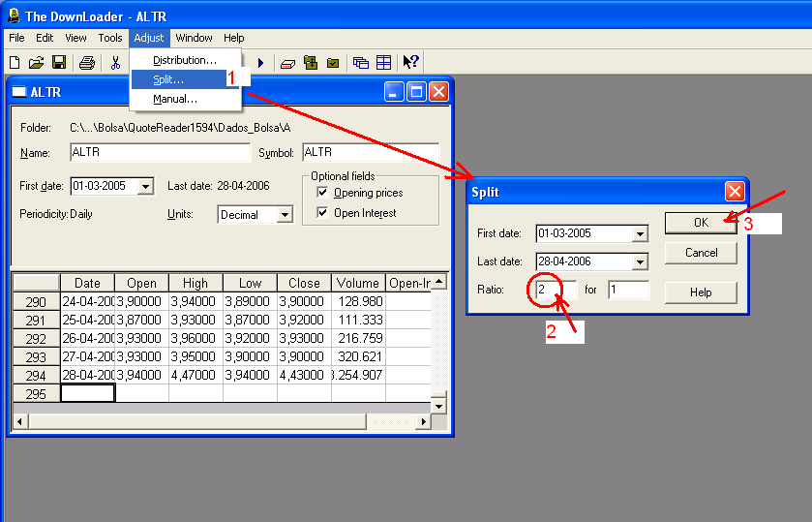Click the Name field containing ALTR
The width and height of the screenshot is (812, 522).
pyautogui.click(x=160, y=152)
